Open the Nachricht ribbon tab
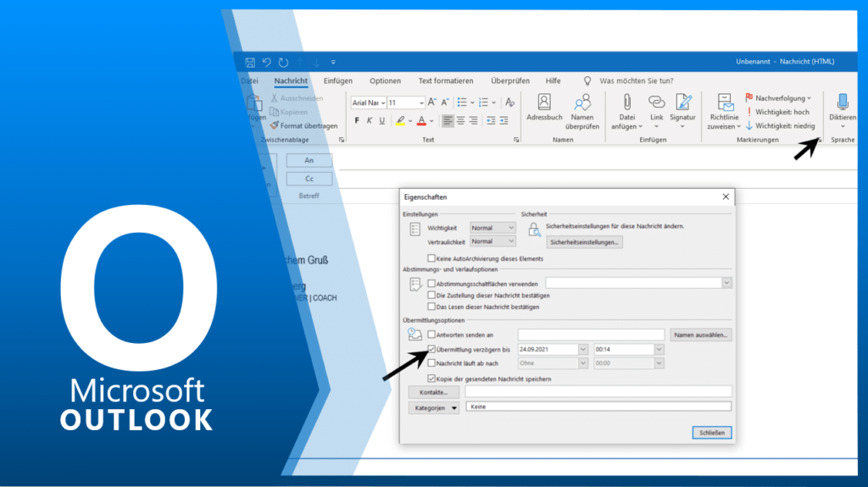This screenshot has height=487, width=868. pos(291,80)
